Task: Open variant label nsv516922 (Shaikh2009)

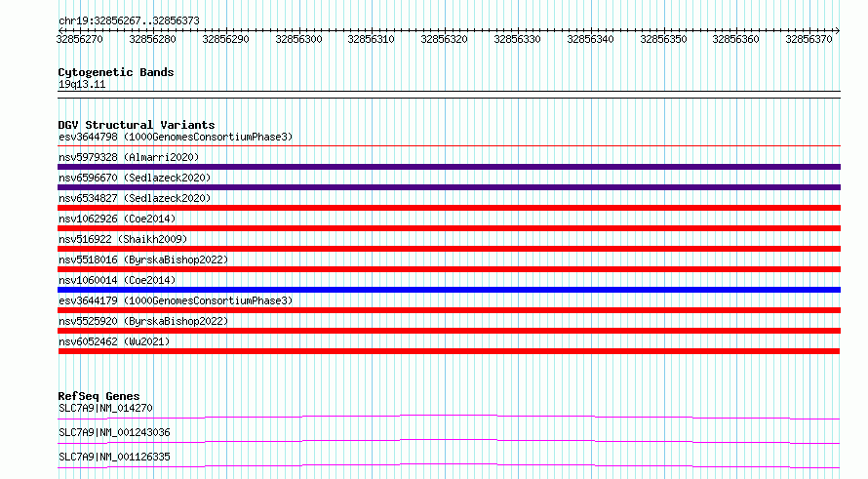Action: tap(123, 239)
